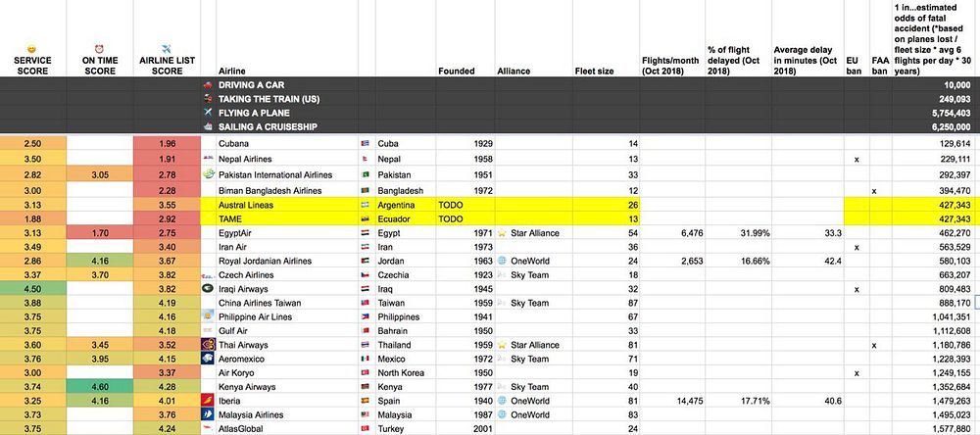The width and height of the screenshot is (980, 435).
Task: Click Czech Airlines' founded year 1923
Action: (483, 275)
